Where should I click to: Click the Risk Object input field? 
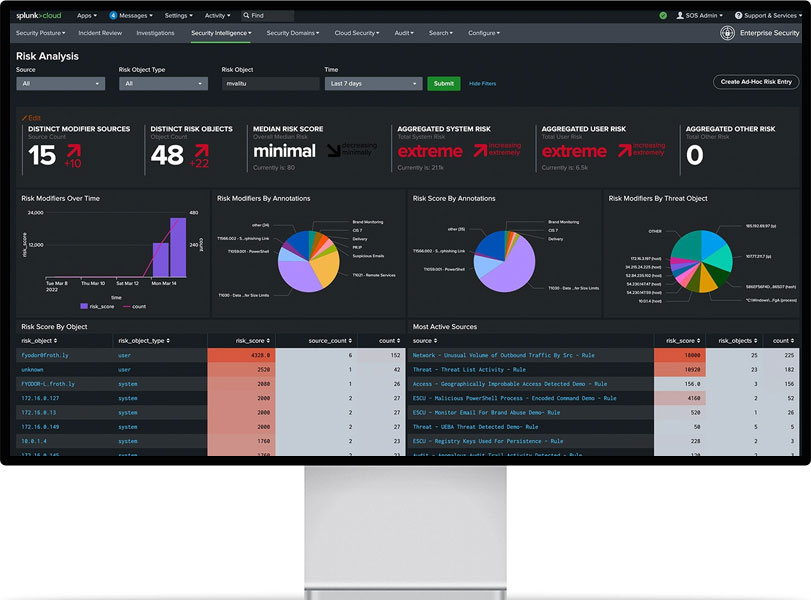(271, 84)
